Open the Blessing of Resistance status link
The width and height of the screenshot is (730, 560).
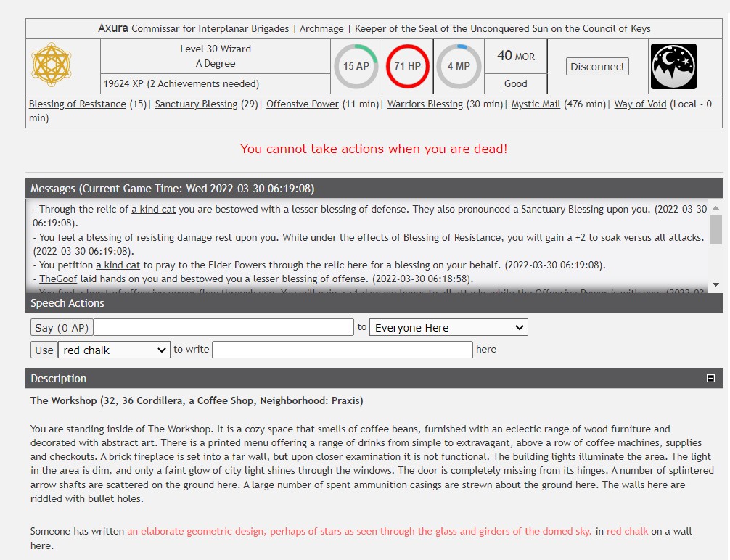point(77,104)
